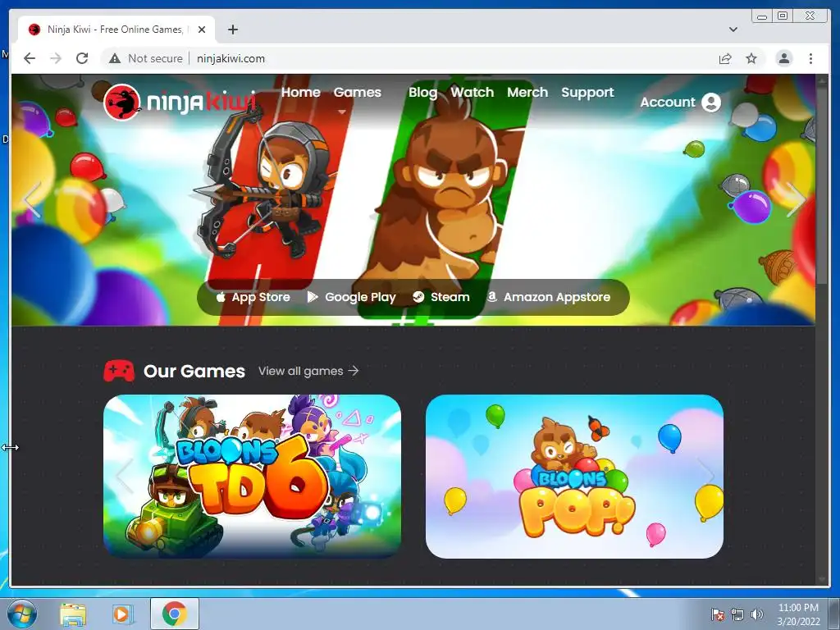Open the Watch nav item
This screenshot has height=630, width=840.
coord(472,92)
